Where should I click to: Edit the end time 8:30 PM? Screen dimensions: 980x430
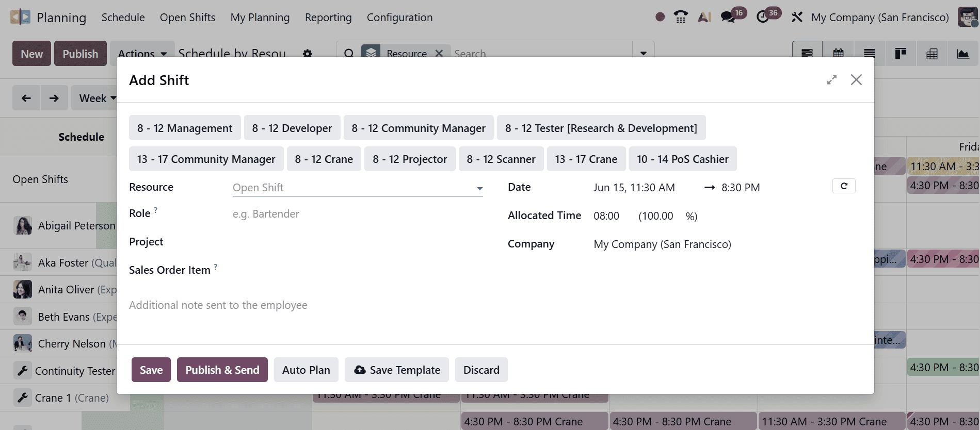click(741, 188)
